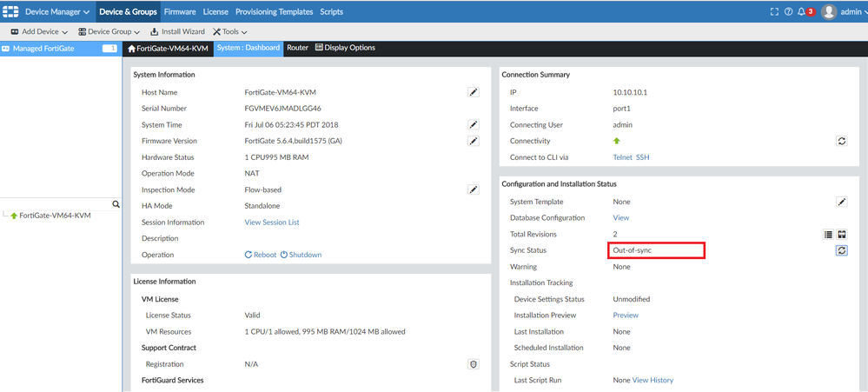Switch to the Firmware tab
The height and width of the screenshot is (392, 868).
(180, 12)
